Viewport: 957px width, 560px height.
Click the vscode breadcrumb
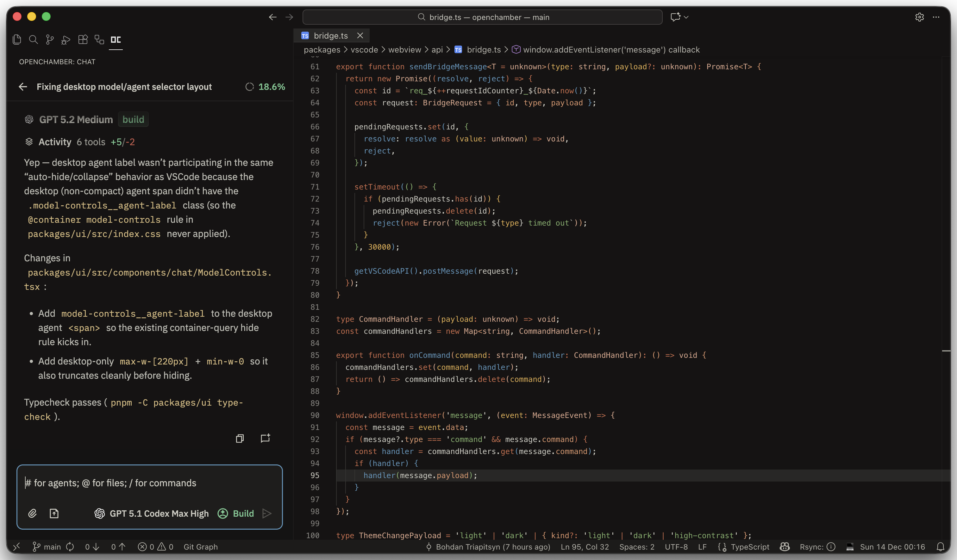[364, 50]
